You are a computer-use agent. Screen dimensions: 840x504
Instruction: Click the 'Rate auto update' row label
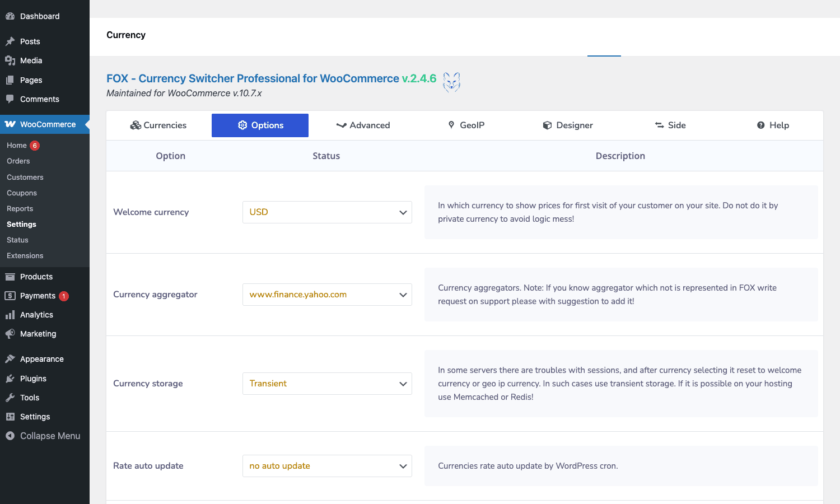(x=148, y=466)
